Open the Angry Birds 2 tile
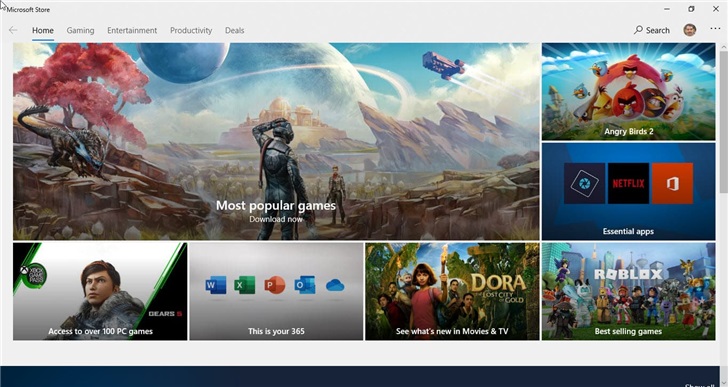Image resolution: width=728 pixels, height=387 pixels. tap(628, 91)
